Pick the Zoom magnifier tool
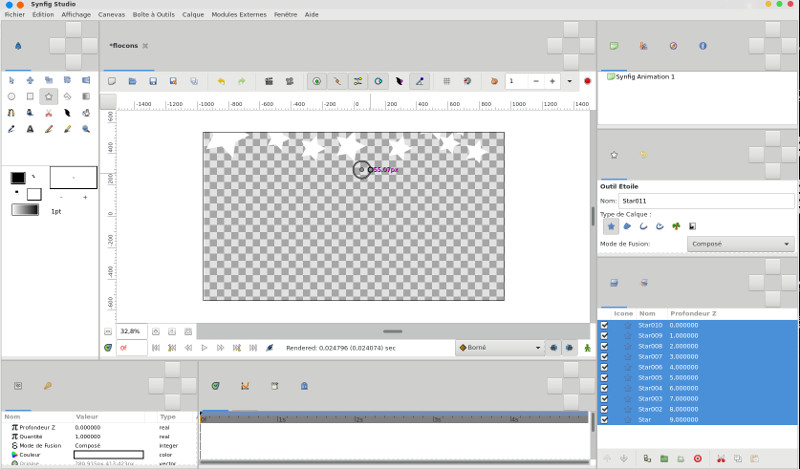This screenshot has height=469, width=800. [x=86, y=129]
